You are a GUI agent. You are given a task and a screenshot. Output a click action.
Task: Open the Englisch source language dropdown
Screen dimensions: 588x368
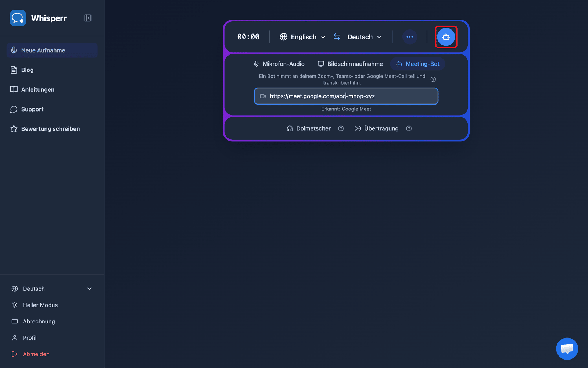coord(303,37)
